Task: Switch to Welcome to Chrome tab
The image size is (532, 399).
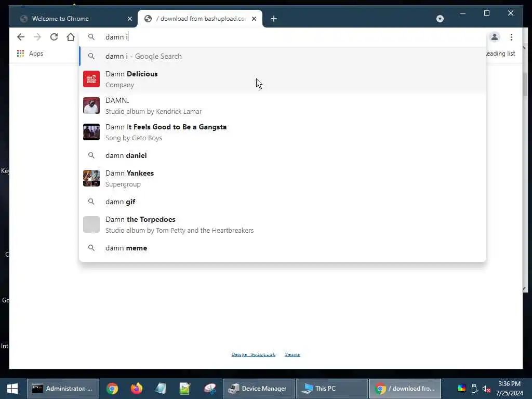Action: click(x=73, y=19)
